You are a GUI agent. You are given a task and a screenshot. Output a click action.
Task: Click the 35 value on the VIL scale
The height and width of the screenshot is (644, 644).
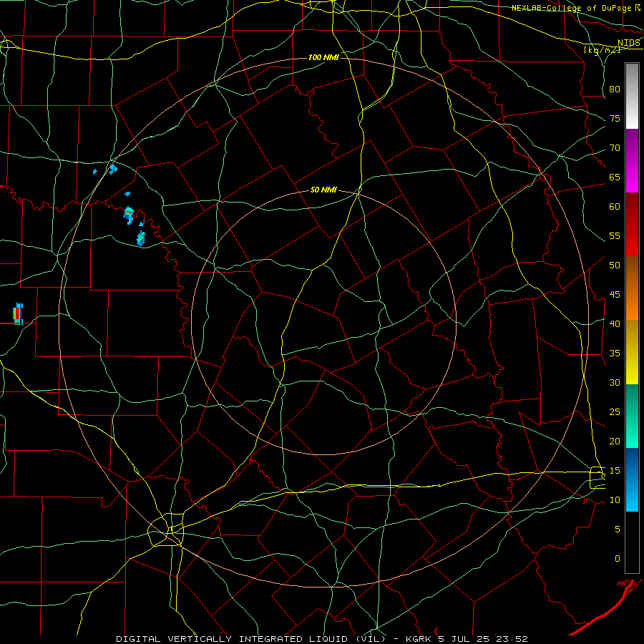pyautogui.click(x=615, y=353)
